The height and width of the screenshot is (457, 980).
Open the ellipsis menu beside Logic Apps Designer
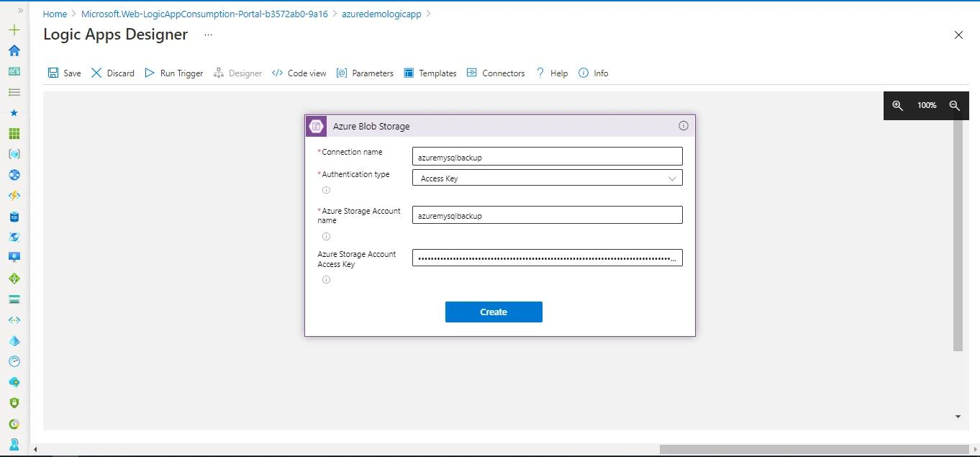pos(207,35)
